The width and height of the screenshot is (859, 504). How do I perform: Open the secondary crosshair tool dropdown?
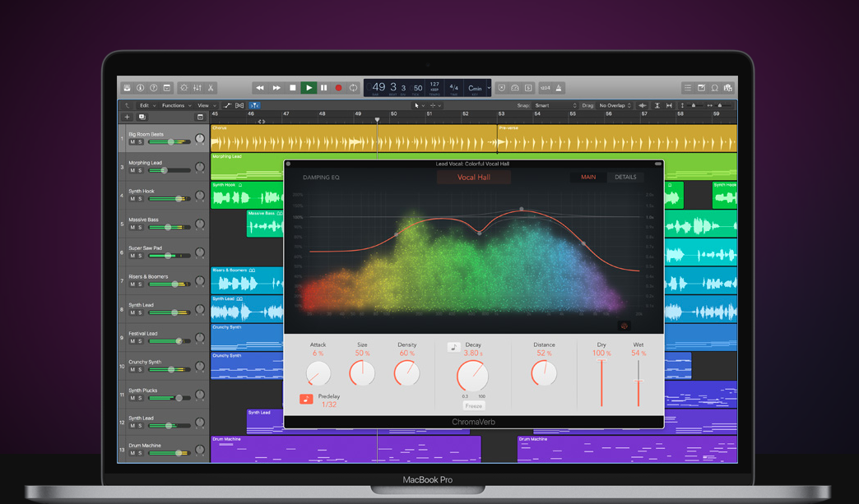[435, 105]
